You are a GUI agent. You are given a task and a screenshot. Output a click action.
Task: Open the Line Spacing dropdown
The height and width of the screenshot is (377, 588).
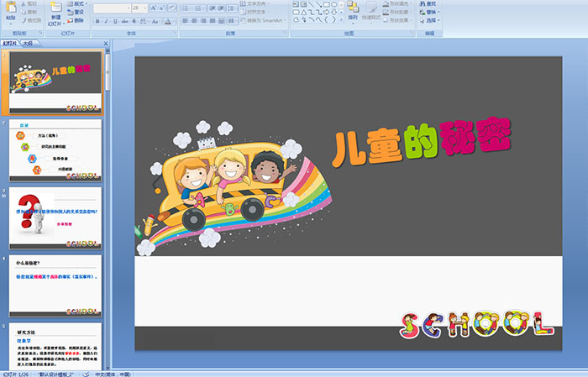[x=233, y=8]
